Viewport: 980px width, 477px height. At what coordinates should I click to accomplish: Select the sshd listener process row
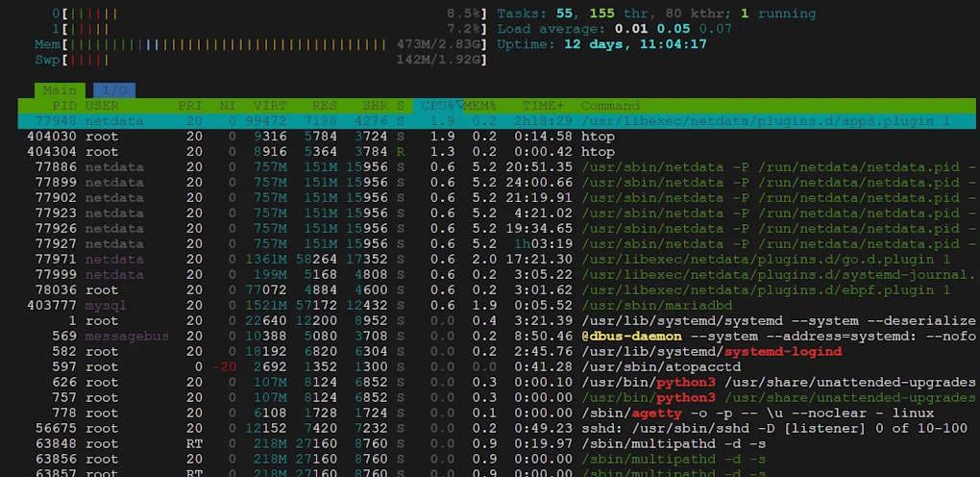click(497, 428)
